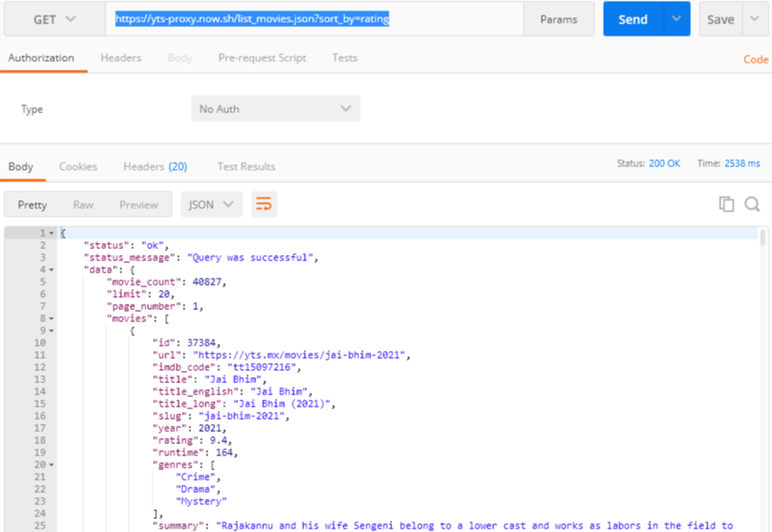Image resolution: width=772 pixels, height=532 pixels.
Task: Open the GET method dropdown
Action: pos(55,19)
